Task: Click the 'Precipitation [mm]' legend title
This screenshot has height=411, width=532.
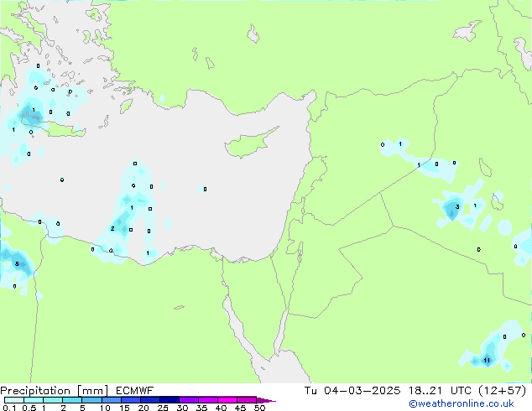Action: (55, 391)
